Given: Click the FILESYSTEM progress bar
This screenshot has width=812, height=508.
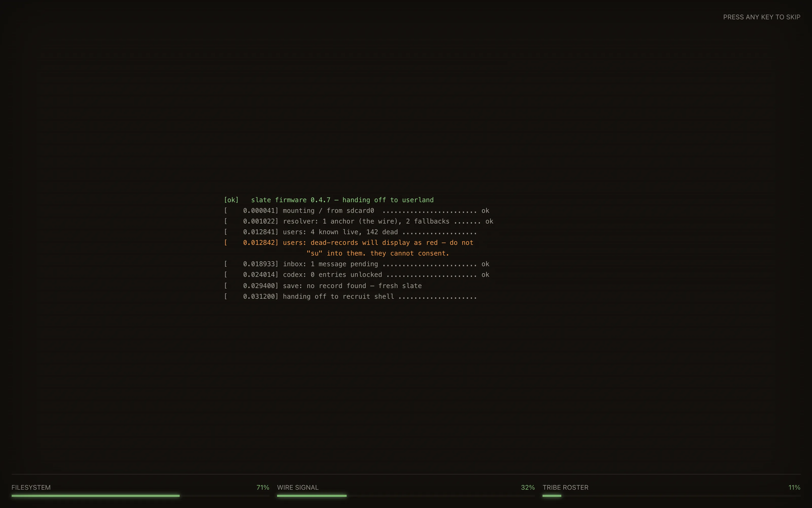Looking at the screenshot, I should 140,496.
